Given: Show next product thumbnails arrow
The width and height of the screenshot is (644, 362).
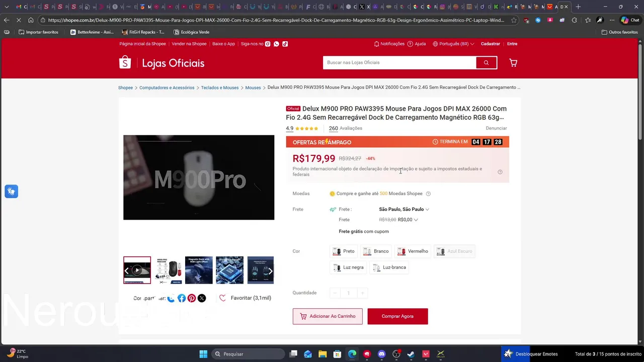Looking at the screenshot, I should [x=270, y=270].
